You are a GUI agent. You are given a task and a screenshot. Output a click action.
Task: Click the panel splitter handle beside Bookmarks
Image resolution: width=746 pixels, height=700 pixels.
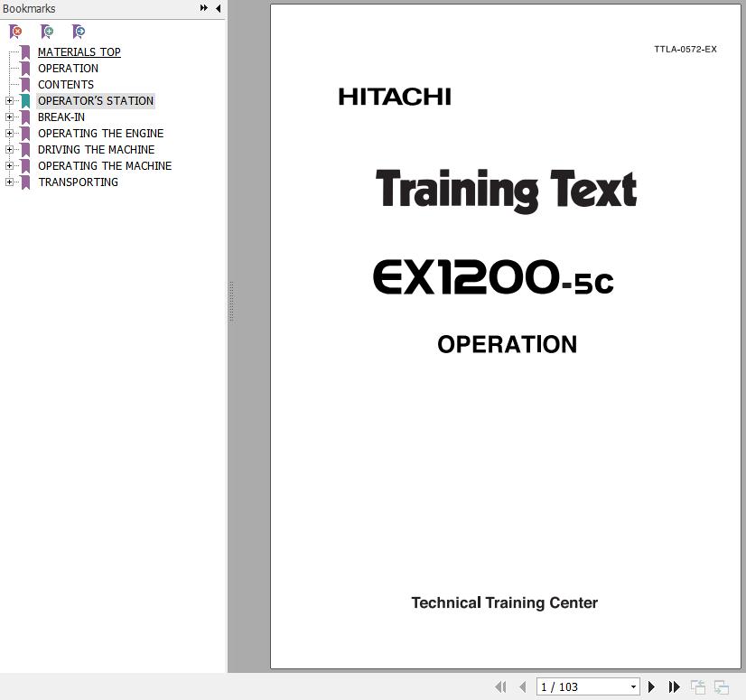pyautogui.click(x=231, y=303)
